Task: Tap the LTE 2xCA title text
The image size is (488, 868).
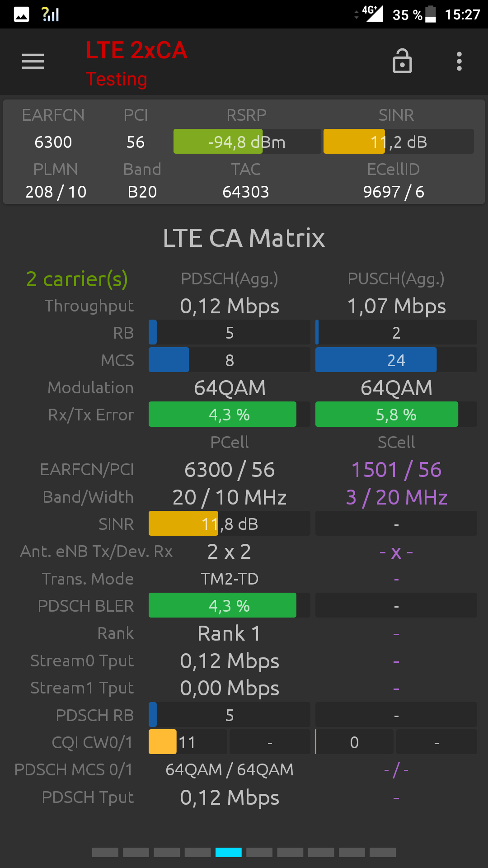Action: pyautogui.click(x=136, y=50)
